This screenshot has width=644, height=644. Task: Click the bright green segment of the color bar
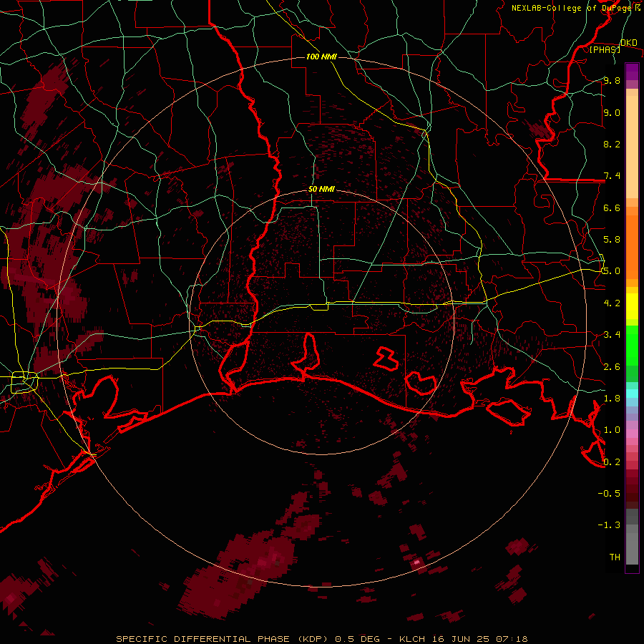click(632, 345)
